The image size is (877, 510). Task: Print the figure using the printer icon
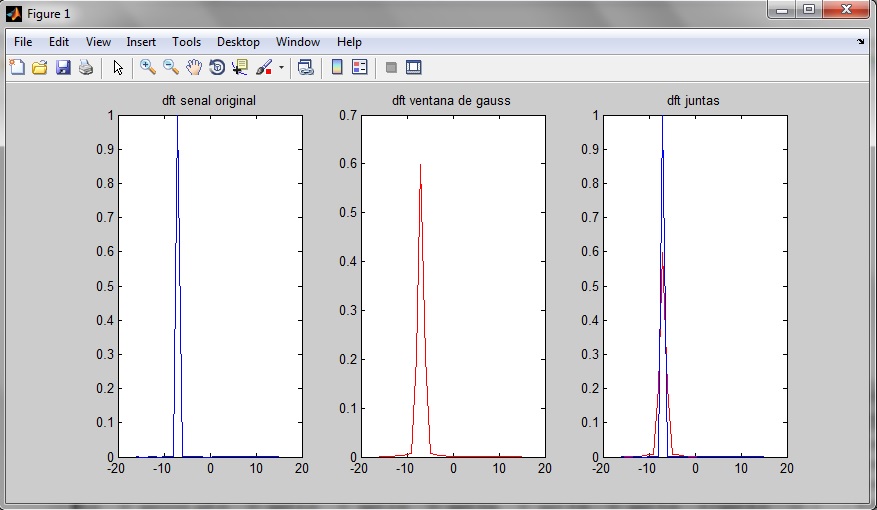(x=86, y=68)
